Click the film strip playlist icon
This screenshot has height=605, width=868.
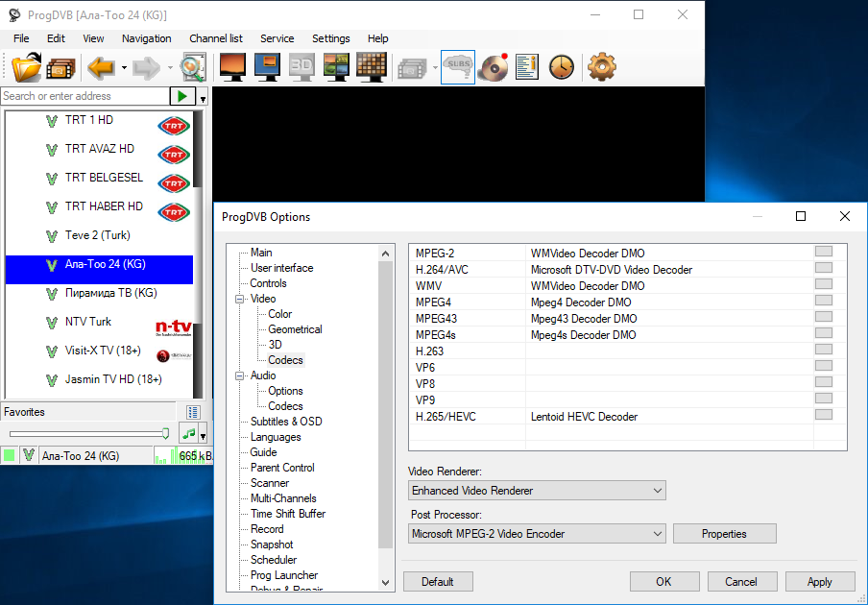[x=60, y=68]
